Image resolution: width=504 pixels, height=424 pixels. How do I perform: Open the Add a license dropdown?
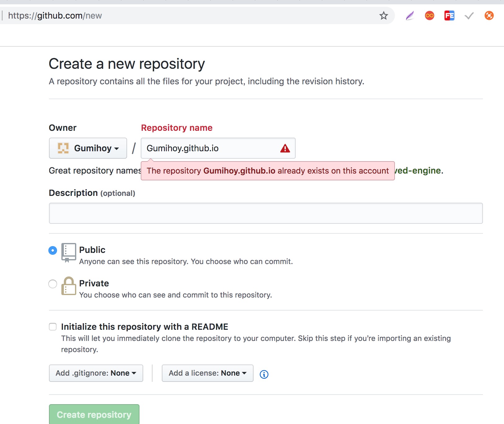tap(208, 373)
